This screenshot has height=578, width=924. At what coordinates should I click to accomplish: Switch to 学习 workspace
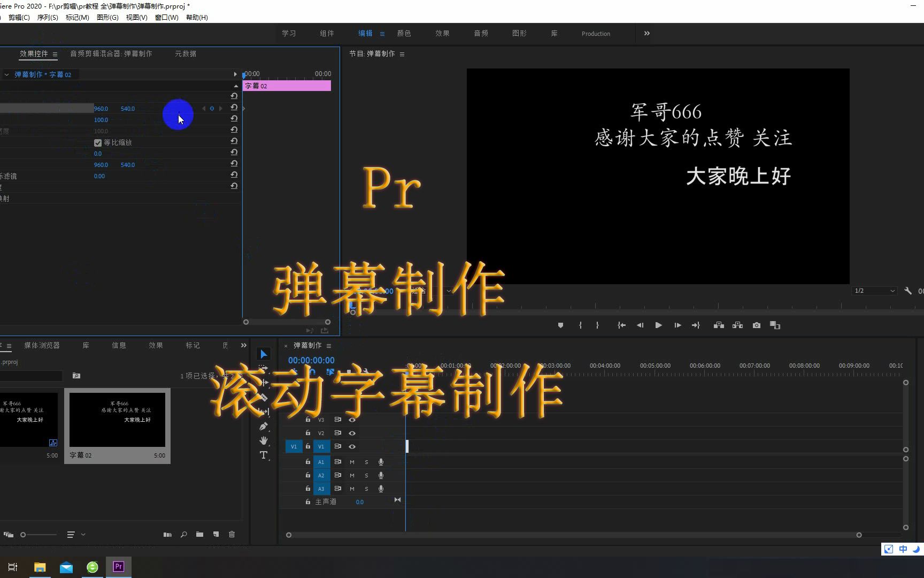tap(289, 33)
